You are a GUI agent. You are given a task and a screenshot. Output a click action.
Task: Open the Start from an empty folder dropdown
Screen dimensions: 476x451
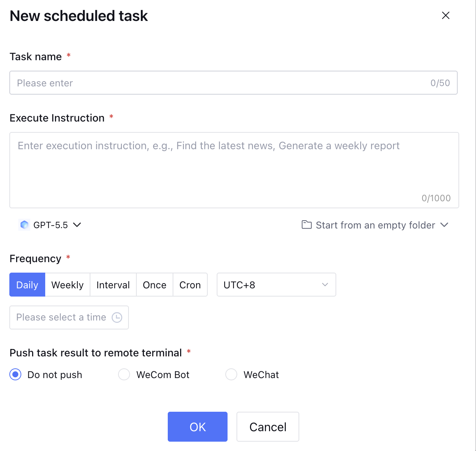tap(375, 225)
